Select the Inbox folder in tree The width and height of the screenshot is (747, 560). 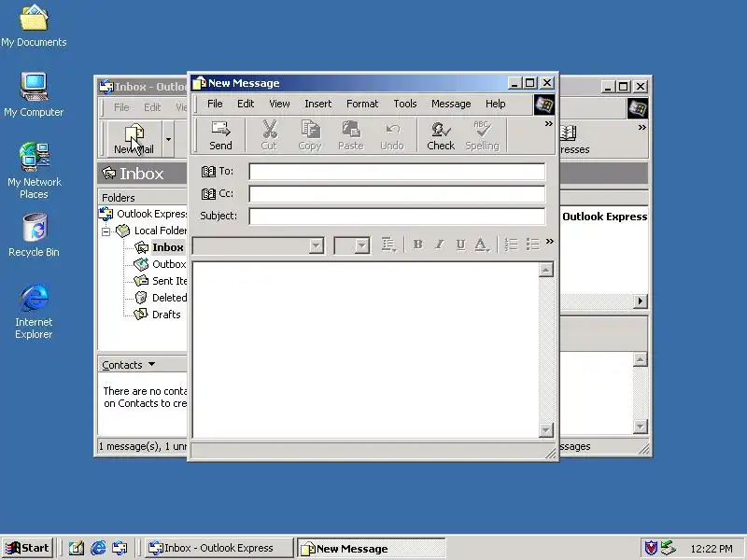click(167, 247)
